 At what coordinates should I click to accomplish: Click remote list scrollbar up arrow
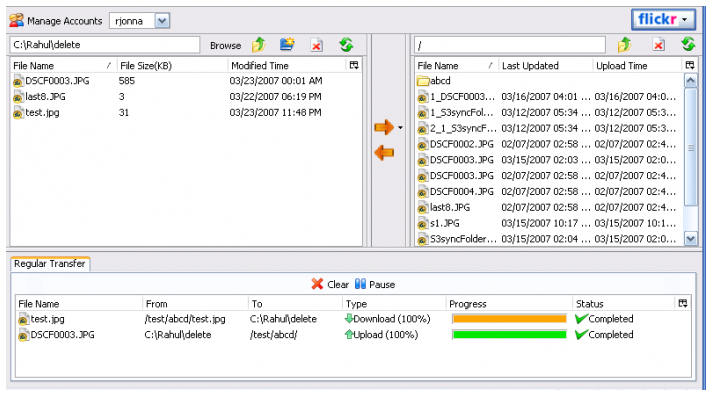click(691, 81)
